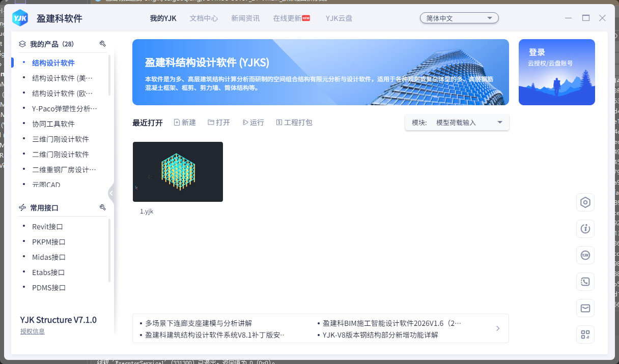Click 打开 button

pyautogui.click(x=219, y=123)
